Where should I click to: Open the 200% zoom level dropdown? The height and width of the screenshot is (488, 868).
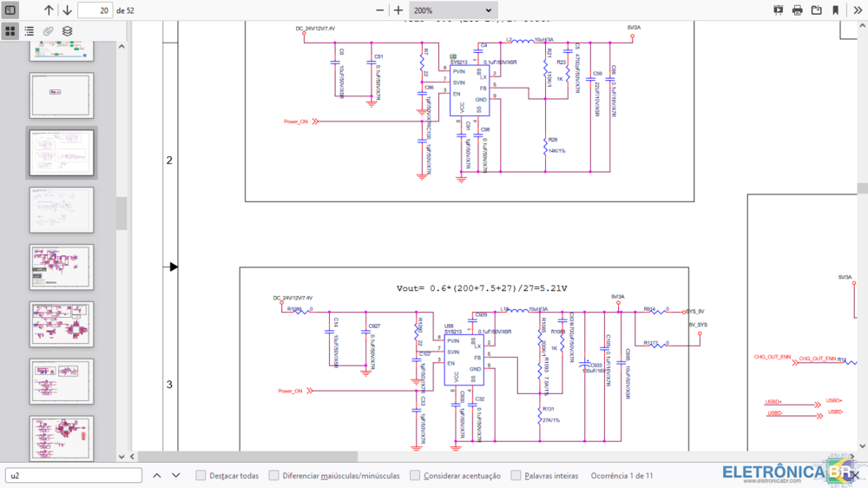(453, 10)
